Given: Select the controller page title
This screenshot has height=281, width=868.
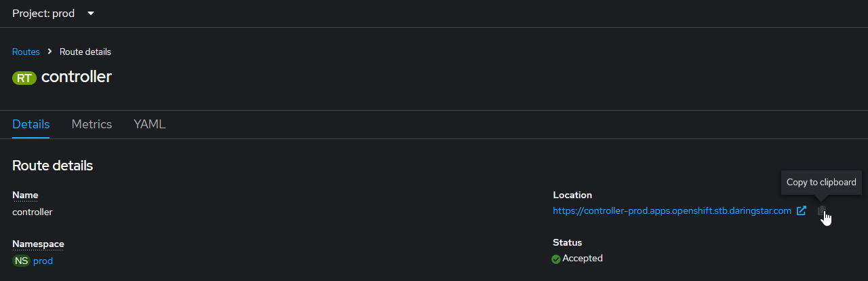Looking at the screenshot, I should pyautogui.click(x=76, y=77).
